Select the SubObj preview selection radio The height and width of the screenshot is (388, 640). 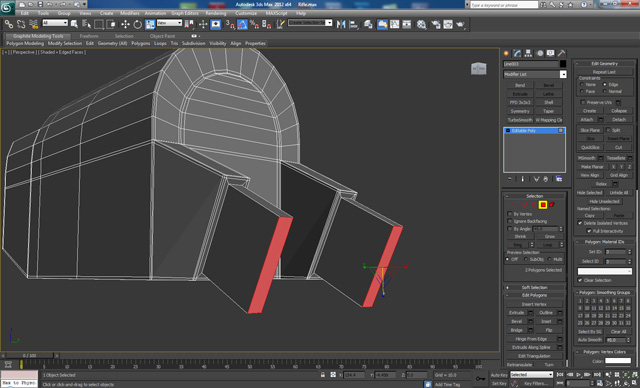(x=526, y=259)
